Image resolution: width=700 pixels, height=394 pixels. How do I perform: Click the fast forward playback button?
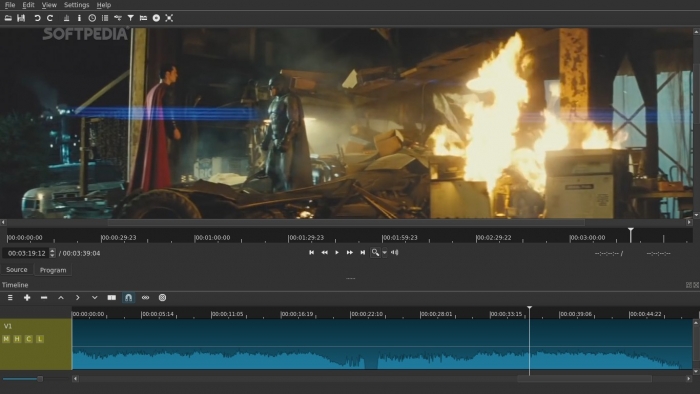click(350, 253)
